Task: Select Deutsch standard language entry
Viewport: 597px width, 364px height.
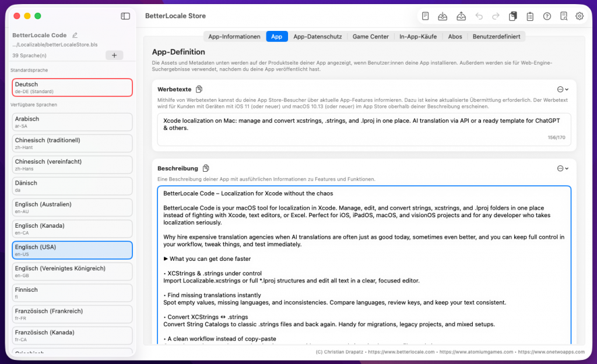Action: coord(72,87)
